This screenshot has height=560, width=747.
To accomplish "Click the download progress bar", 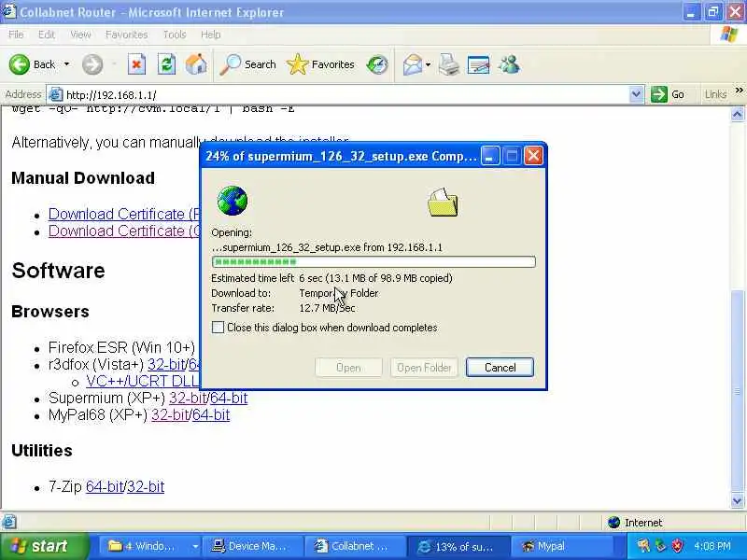I will coord(373,261).
